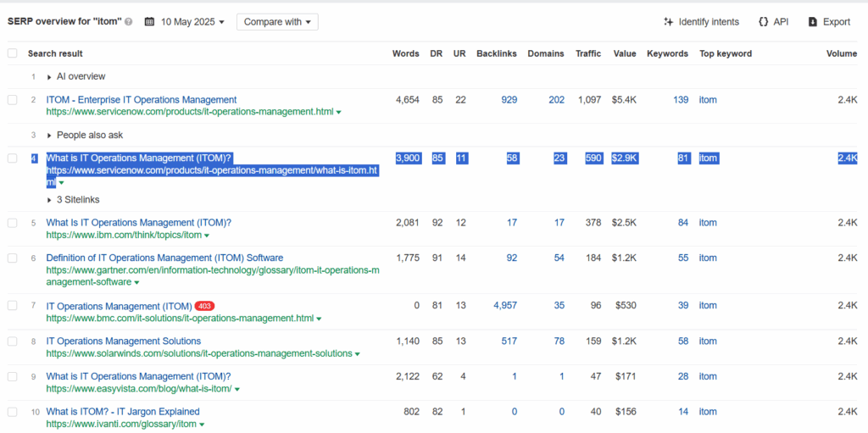This screenshot has height=433, width=868.
Task: Open URL dropdown for ivanti.com glossary result
Action: 202,425
